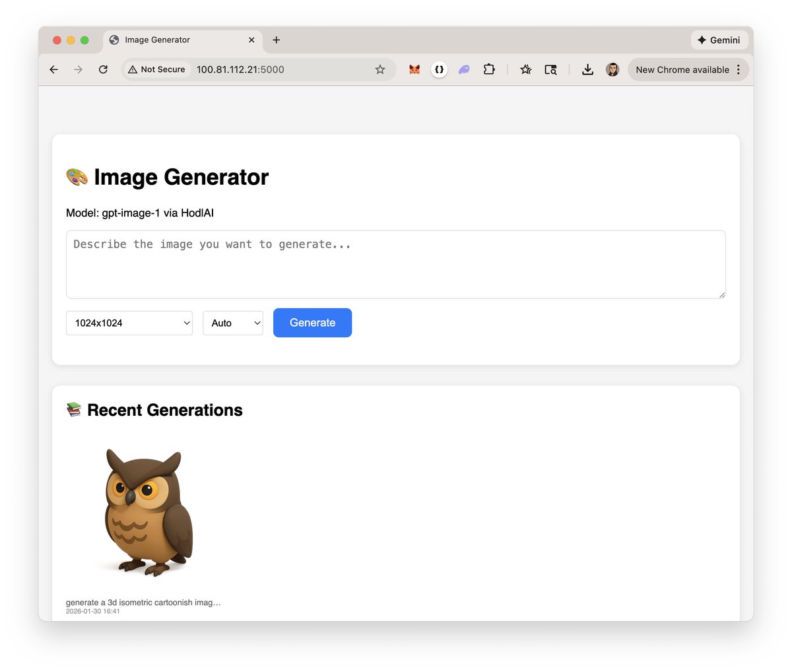The width and height of the screenshot is (792, 672).
Task: Open the JSON formatter extension
Action: click(439, 69)
